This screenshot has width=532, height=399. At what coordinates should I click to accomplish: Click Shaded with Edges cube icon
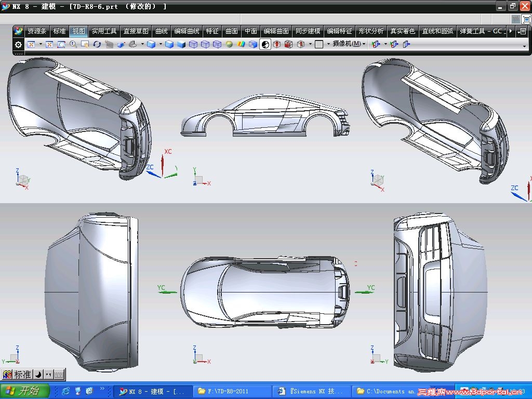[x=151, y=45]
